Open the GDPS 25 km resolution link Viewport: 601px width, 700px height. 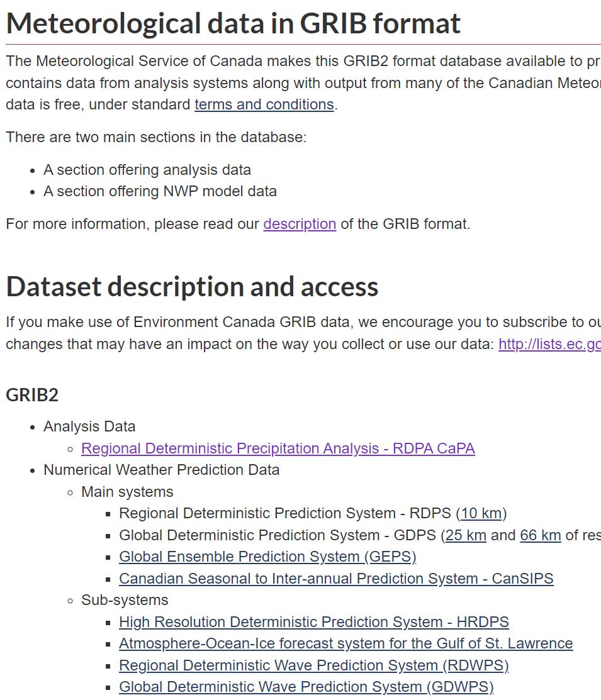pyautogui.click(x=466, y=535)
